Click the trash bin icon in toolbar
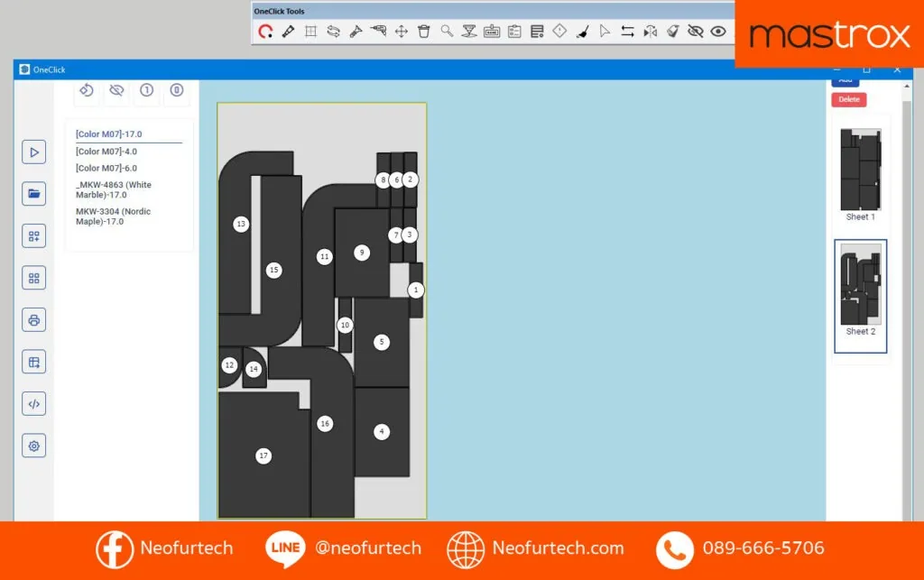This screenshot has height=580, width=924. tap(424, 32)
